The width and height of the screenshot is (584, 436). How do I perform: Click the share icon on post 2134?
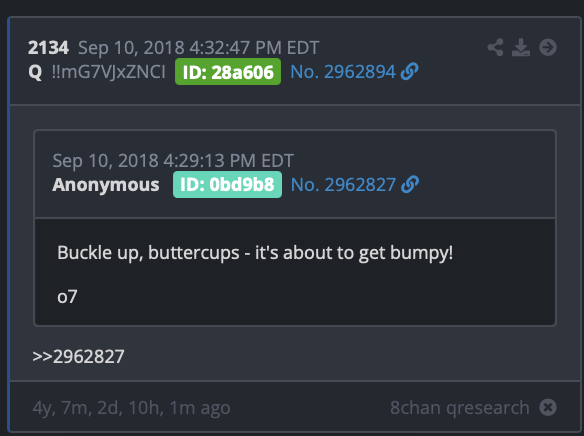click(x=495, y=47)
